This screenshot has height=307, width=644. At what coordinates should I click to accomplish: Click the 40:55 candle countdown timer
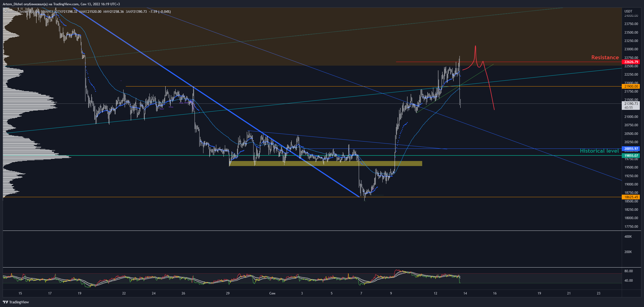(x=628, y=108)
